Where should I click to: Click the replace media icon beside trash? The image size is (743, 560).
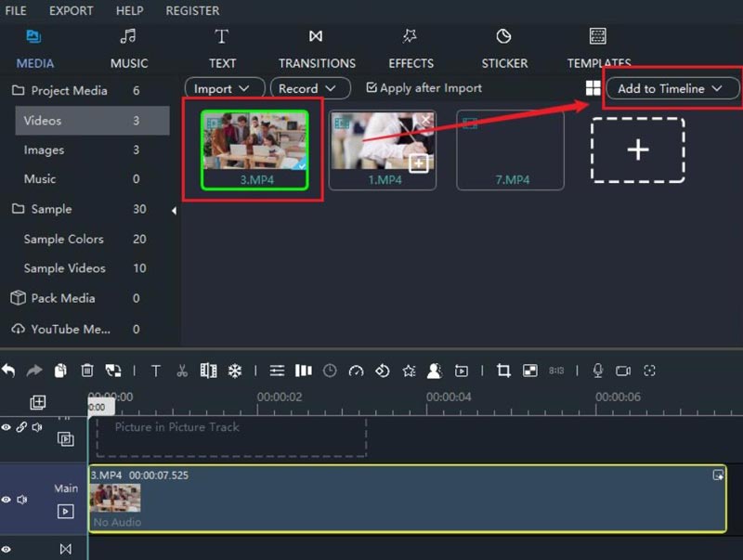[113, 371]
